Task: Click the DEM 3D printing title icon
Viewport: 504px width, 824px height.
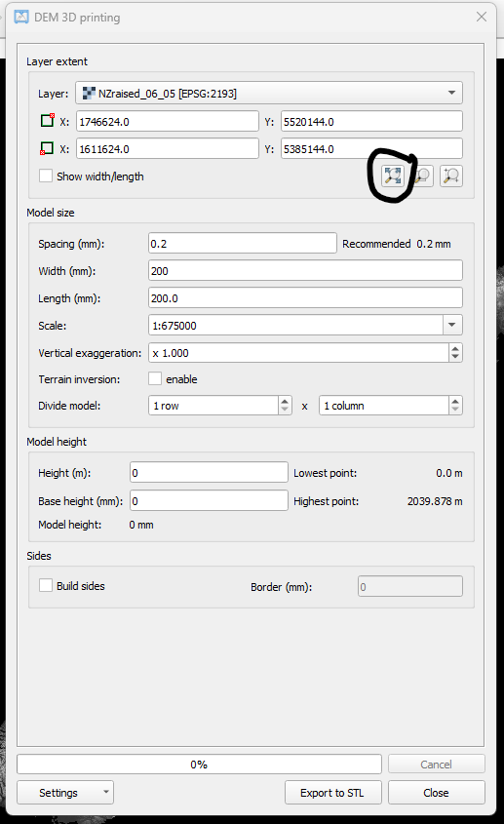Action: [21, 17]
